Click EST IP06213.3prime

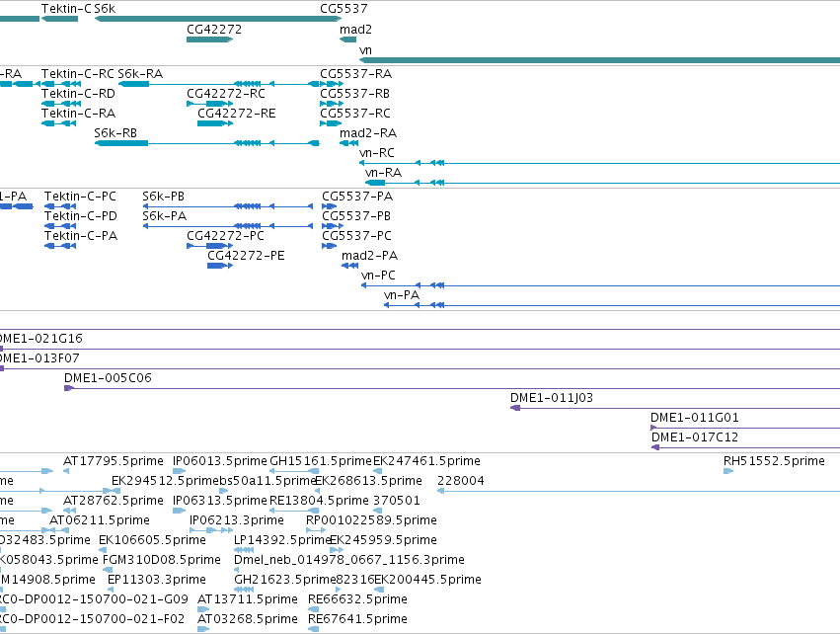point(211,530)
